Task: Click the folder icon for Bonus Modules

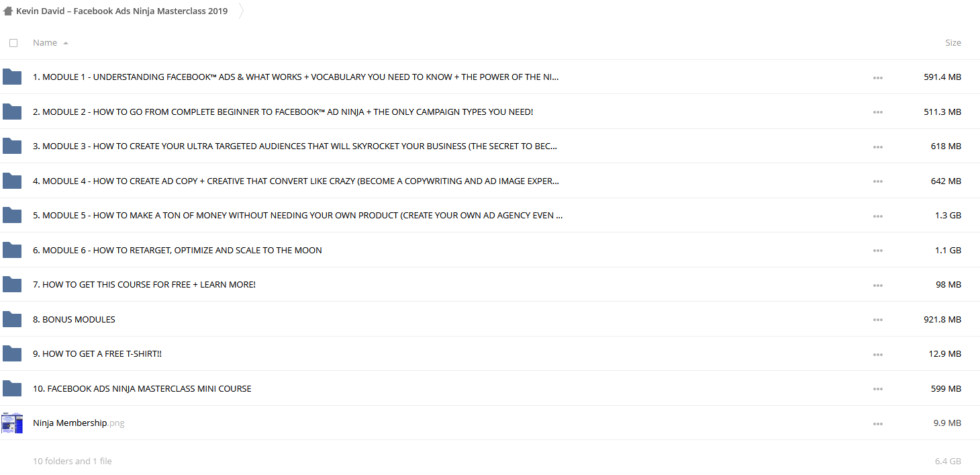Action: click(x=12, y=319)
